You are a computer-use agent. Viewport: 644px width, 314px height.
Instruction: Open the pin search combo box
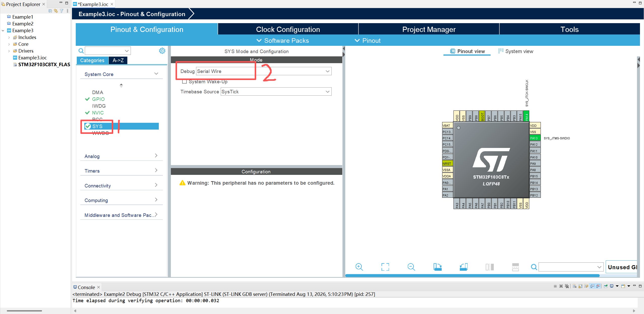[571, 267]
